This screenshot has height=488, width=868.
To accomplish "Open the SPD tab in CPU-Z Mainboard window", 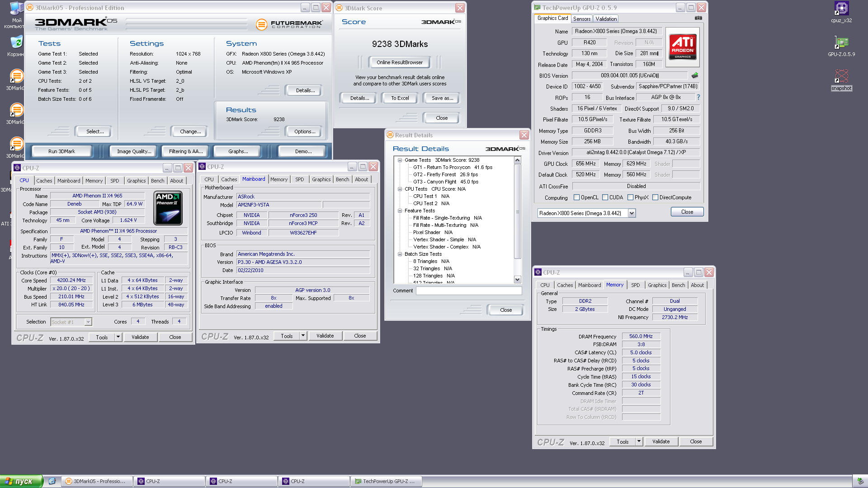I will (x=300, y=179).
